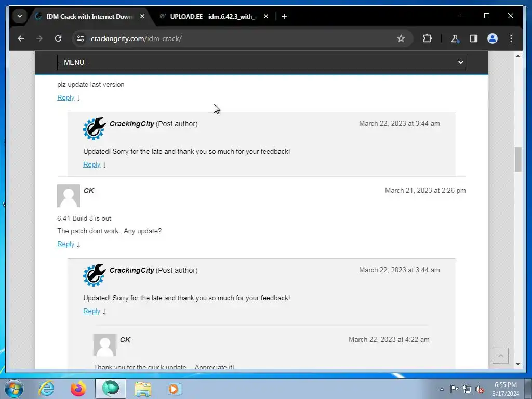The width and height of the screenshot is (532, 399).
Task: Click the taskbar clock showing 6:55 PM
Action: [506, 389]
